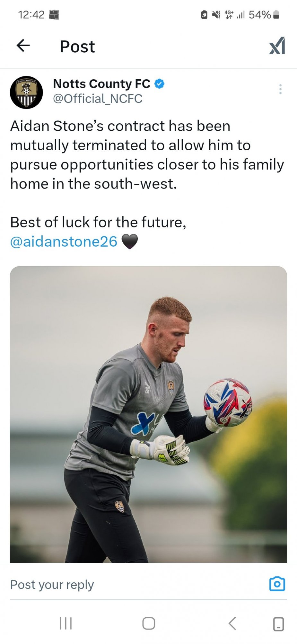Tap the blue verified badge
This screenshot has width=297, height=644.
click(160, 84)
